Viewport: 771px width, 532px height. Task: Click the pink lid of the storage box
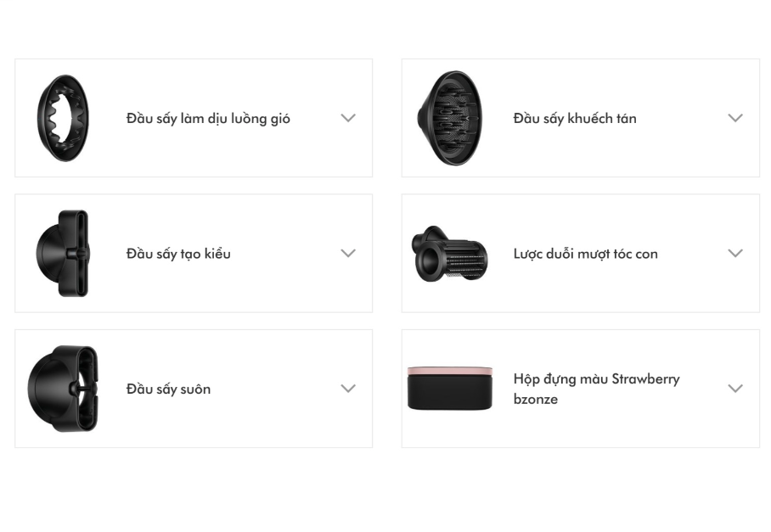click(449, 372)
